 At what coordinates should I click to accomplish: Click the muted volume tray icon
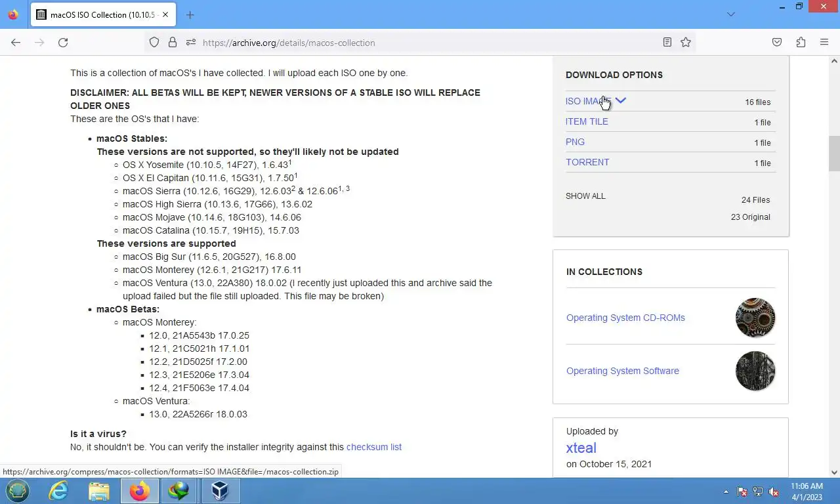pos(774,492)
